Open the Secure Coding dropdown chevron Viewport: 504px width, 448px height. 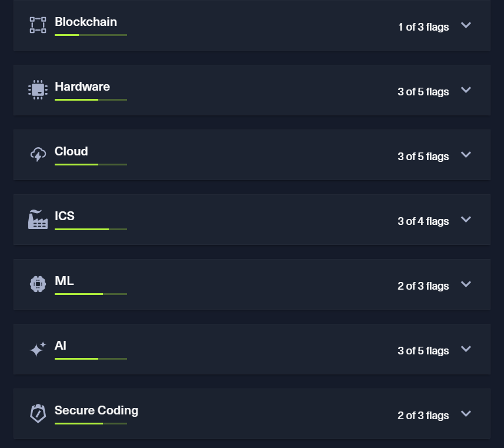click(466, 413)
